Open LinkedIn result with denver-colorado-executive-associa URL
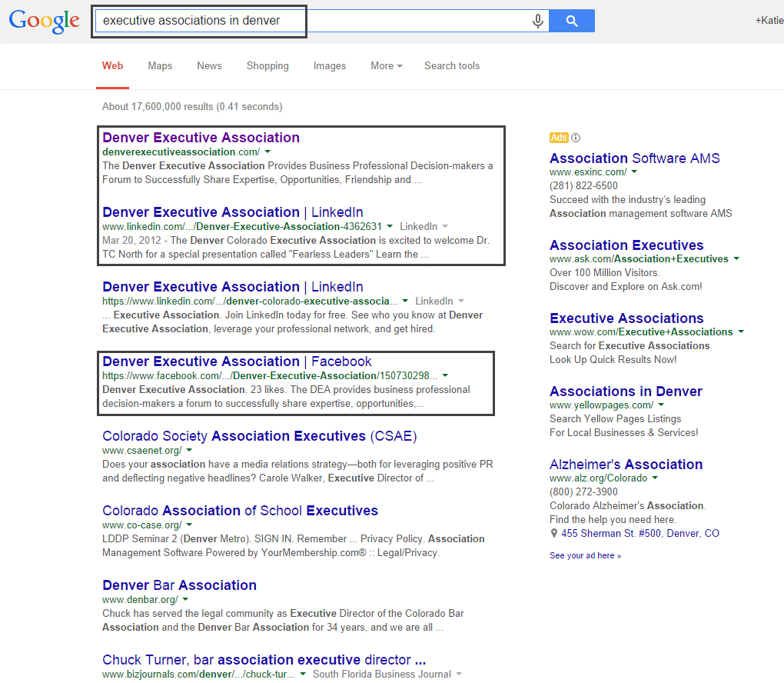Viewport: 784px width, 683px height. pos(232,287)
